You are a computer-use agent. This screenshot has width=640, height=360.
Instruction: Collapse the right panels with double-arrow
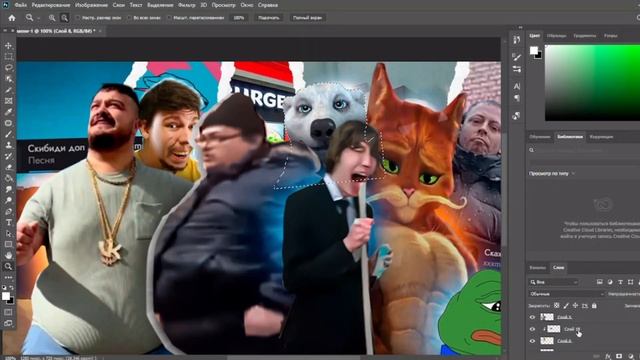coord(520,27)
